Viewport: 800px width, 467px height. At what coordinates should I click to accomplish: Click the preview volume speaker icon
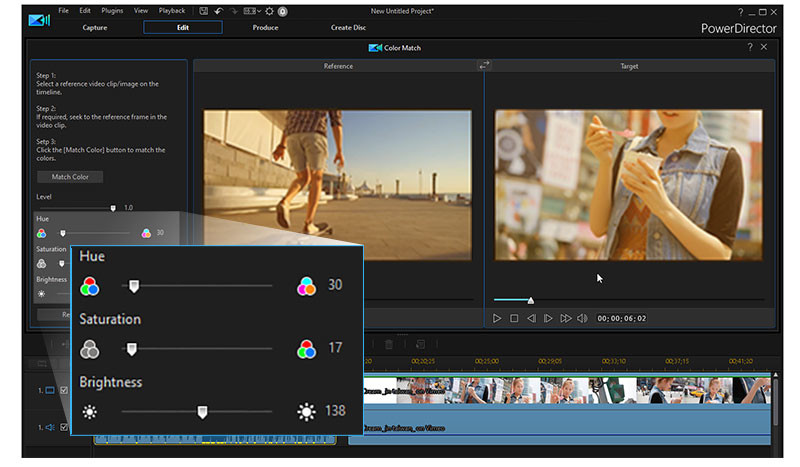582,318
